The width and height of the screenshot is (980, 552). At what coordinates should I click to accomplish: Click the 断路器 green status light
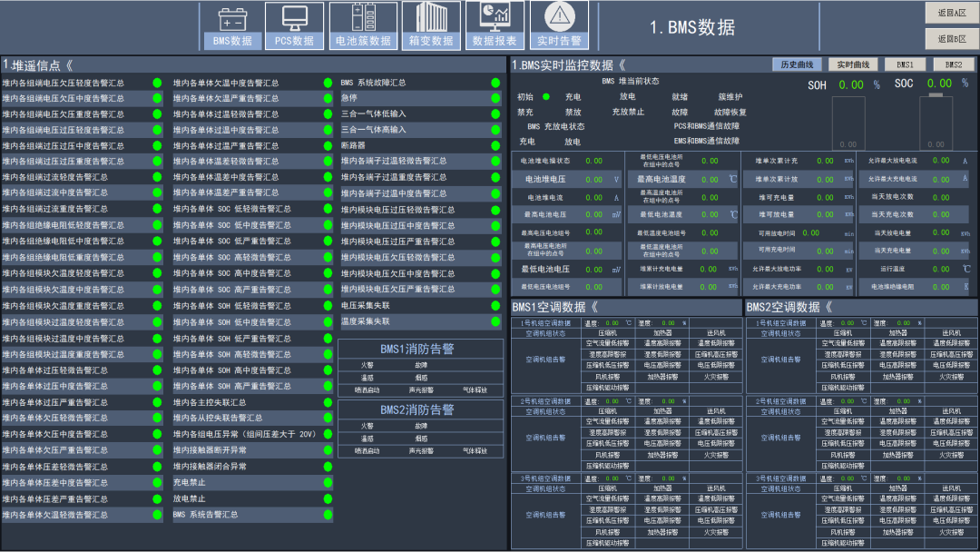(495, 145)
